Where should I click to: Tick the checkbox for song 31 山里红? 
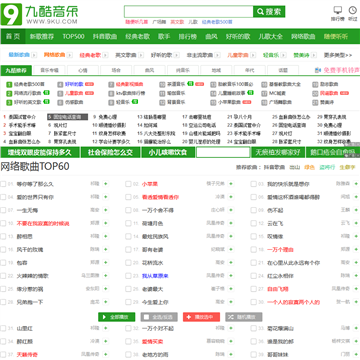pyautogui.click(x=3, y=329)
